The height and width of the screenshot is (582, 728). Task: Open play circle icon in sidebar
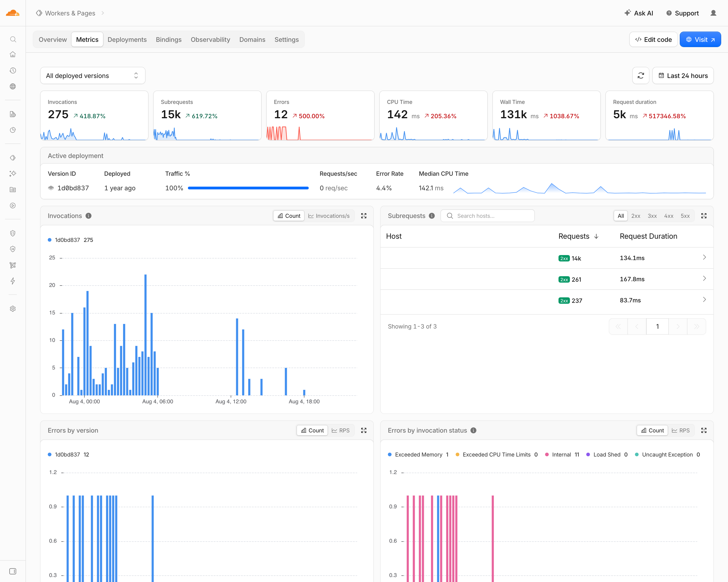click(x=13, y=206)
